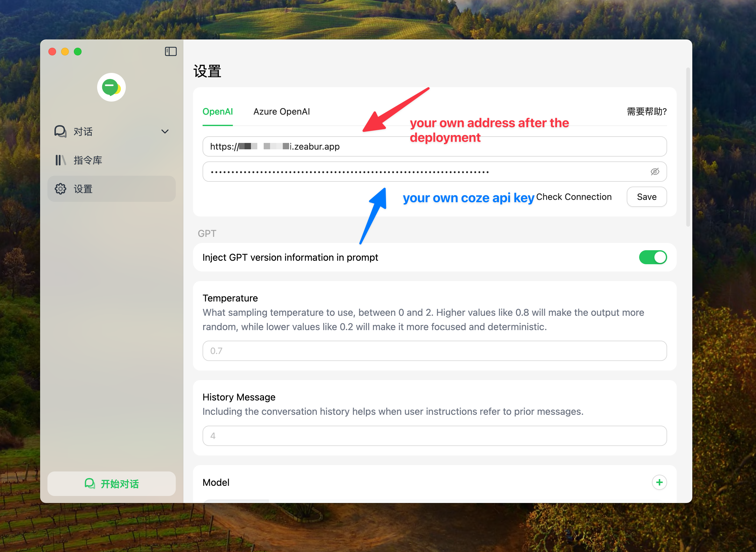
Task: Select the OpenAI tab
Action: click(x=218, y=112)
